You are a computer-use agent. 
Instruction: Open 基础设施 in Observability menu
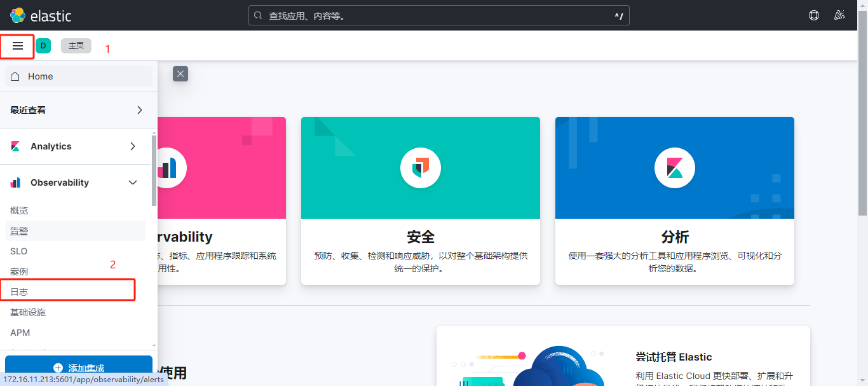28,312
